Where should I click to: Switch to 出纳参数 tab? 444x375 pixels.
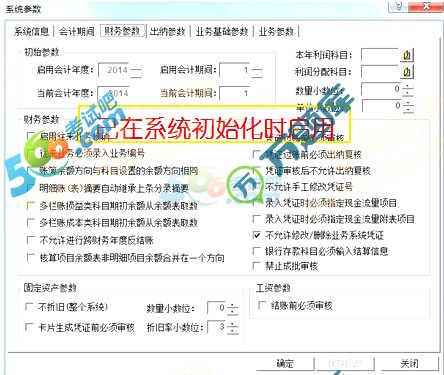coord(168,32)
